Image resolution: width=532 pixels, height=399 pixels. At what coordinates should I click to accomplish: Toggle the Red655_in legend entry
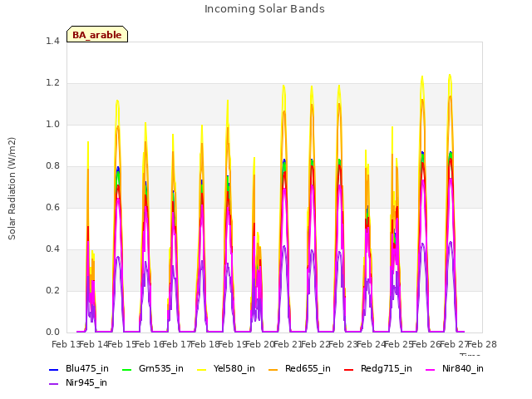point(299,368)
